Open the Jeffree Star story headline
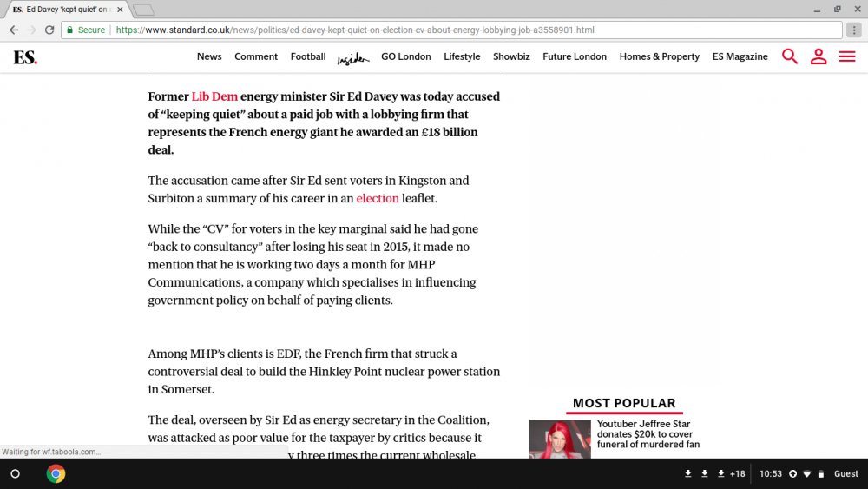The height and width of the screenshot is (489, 868). click(648, 434)
